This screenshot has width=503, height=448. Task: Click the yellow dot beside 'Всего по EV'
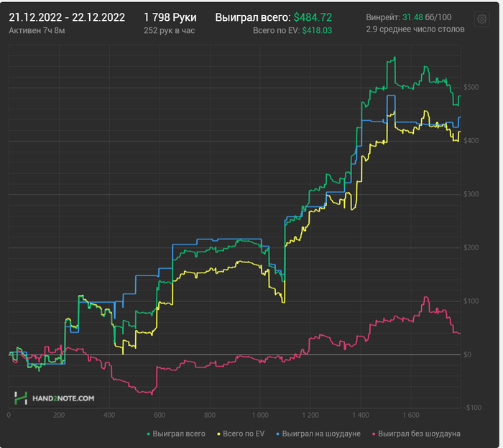click(x=218, y=434)
